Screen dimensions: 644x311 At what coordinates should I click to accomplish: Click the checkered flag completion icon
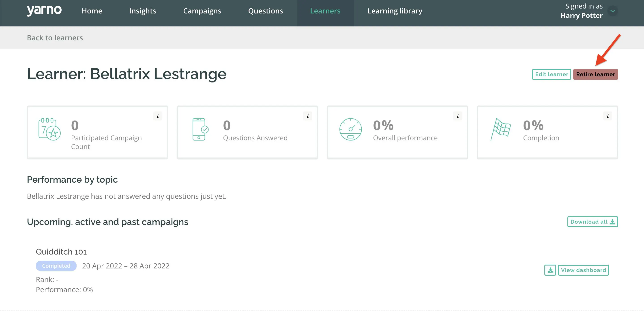[500, 129]
